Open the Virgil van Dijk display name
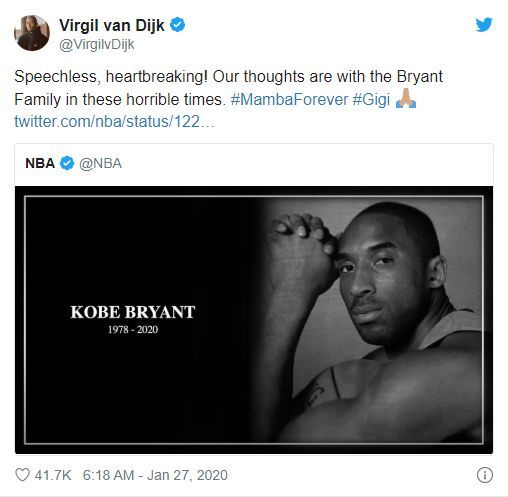Image resolution: width=508 pixels, height=497 pixels. click(x=112, y=25)
